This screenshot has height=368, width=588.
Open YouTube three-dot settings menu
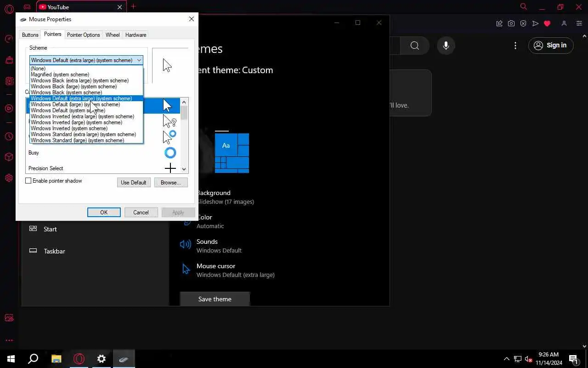[515, 46]
